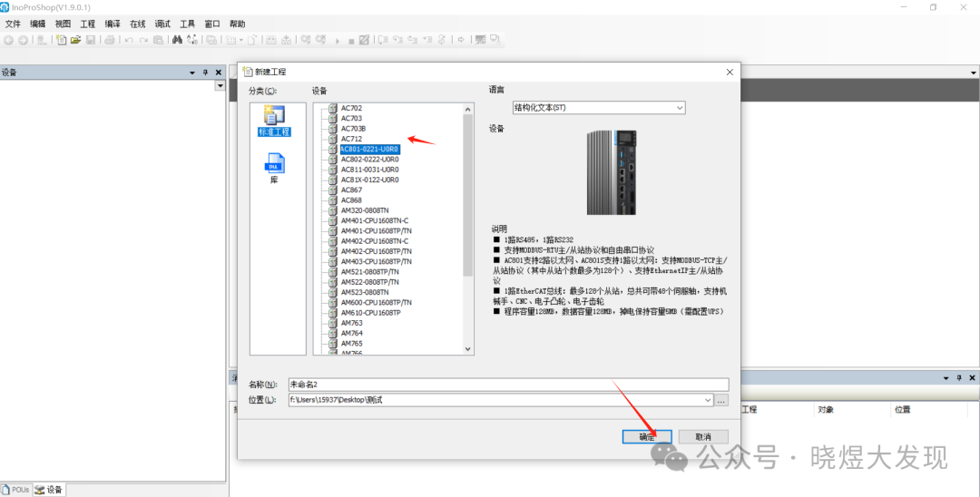The width and height of the screenshot is (980, 497).
Task: Click the new project toolbar icon
Action: click(x=62, y=40)
